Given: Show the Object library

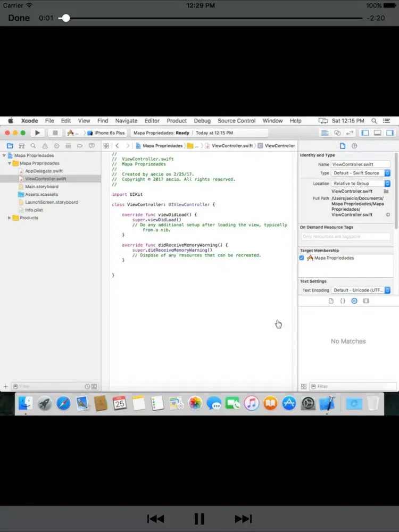Looking at the screenshot, I should coord(354,301).
